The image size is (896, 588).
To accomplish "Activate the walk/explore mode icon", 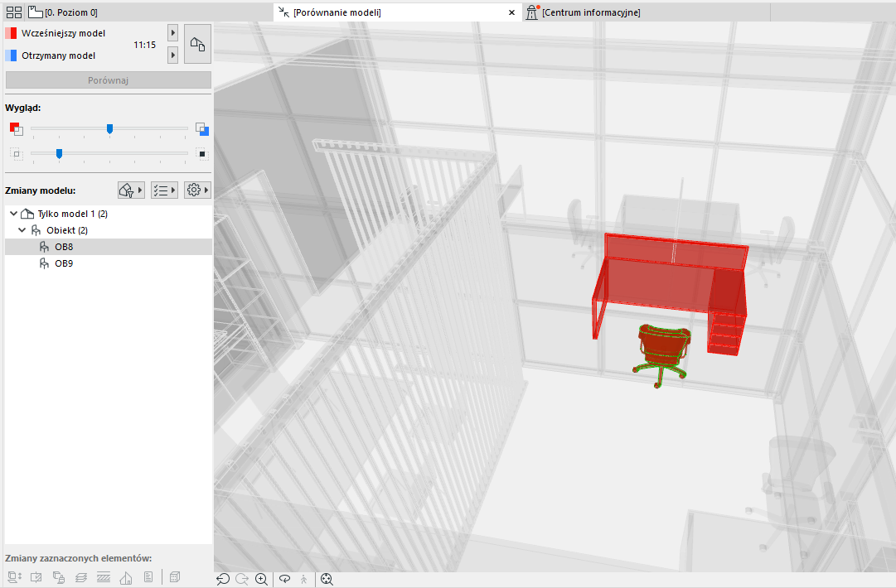I will (303, 580).
